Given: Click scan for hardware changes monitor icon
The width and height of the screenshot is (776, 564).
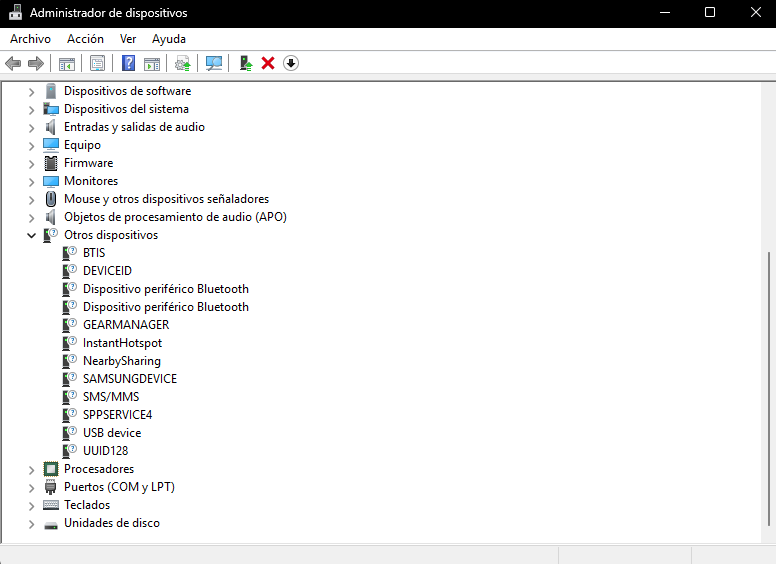Looking at the screenshot, I should tap(214, 63).
